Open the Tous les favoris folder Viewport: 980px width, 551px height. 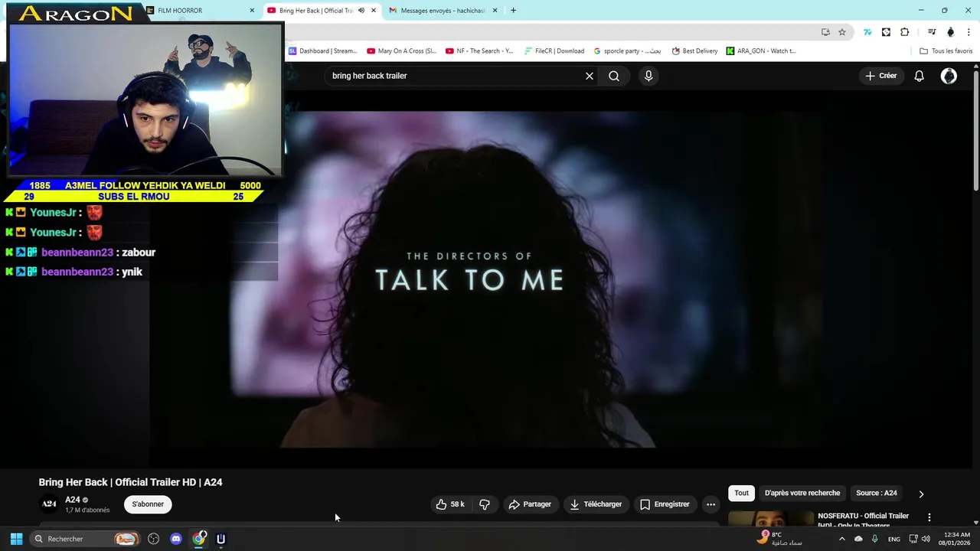(946, 51)
